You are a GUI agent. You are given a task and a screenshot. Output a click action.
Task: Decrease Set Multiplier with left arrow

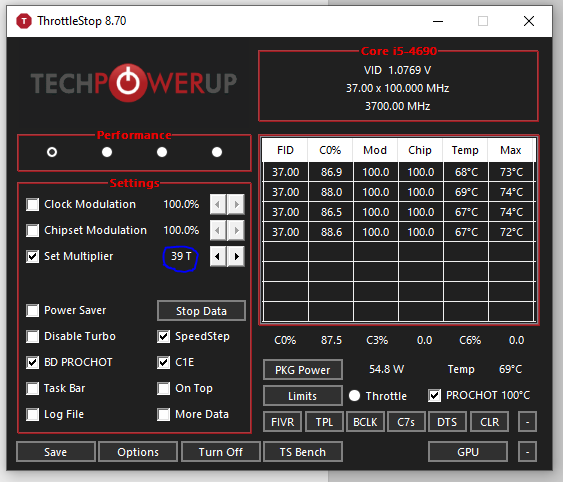point(218,256)
